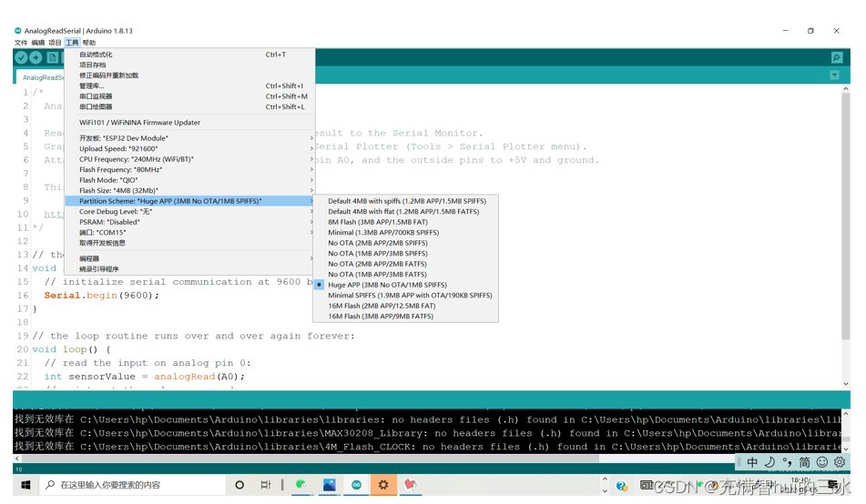866x504 pixels.
Task: Open the 项目 menu
Action: [x=55, y=43]
